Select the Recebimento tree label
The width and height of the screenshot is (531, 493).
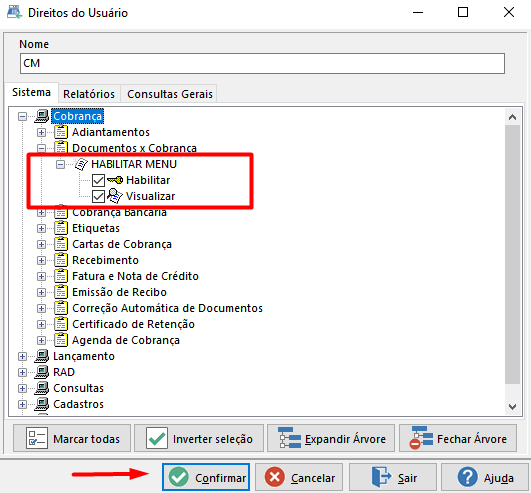[x=105, y=260]
